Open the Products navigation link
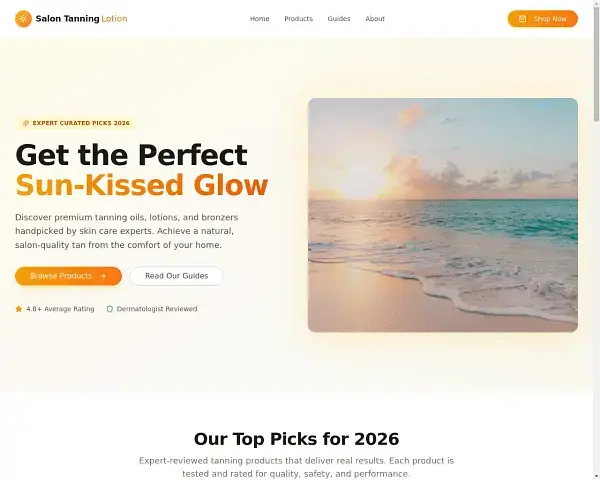The width and height of the screenshot is (600, 480). tap(298, 19)
